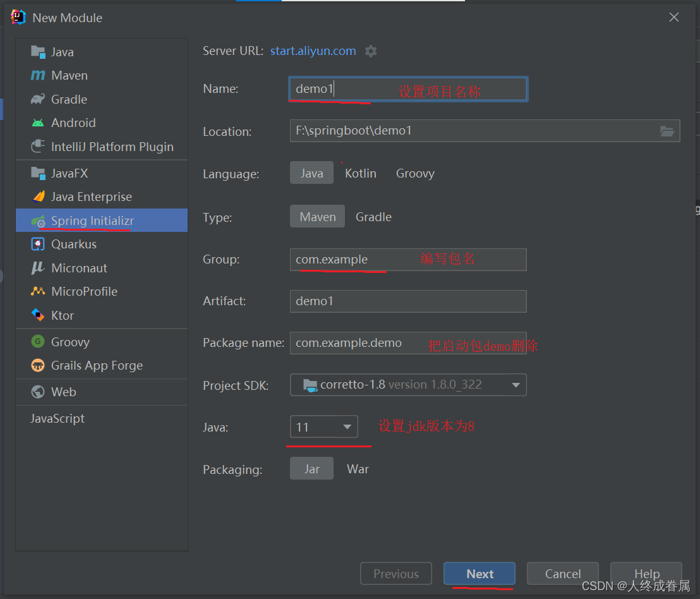Select Gradle label in the sidebar

pos(69,99)
